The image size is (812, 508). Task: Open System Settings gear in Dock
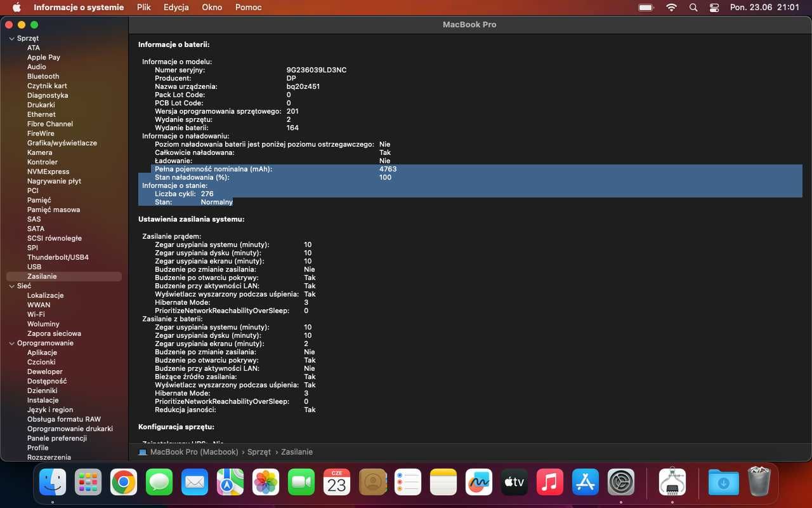pos(621,483)
